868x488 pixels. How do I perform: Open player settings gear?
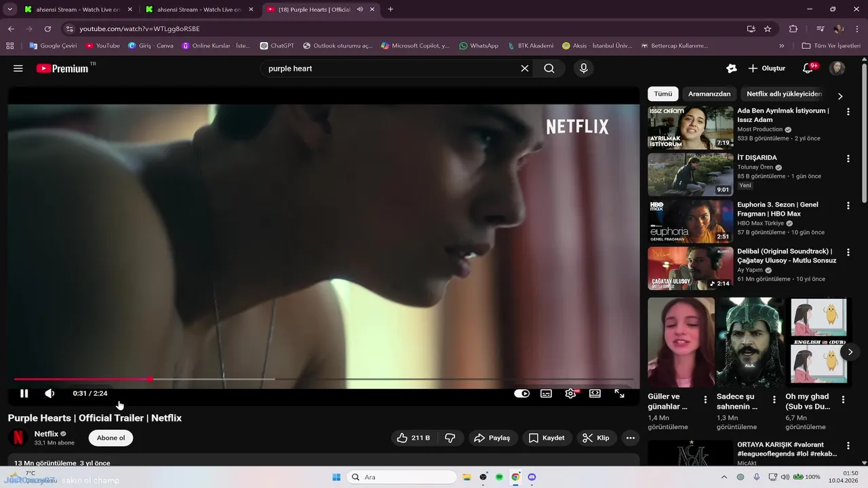570,393
